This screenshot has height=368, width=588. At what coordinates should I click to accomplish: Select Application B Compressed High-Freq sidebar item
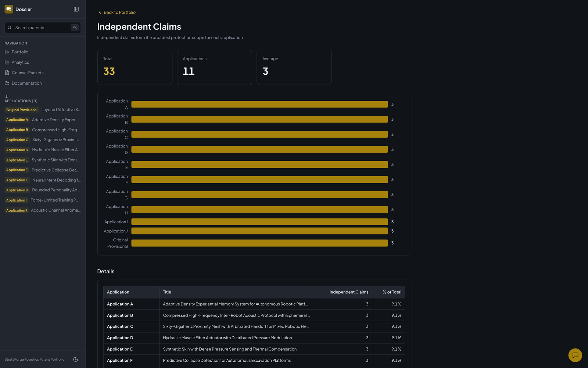43,130
